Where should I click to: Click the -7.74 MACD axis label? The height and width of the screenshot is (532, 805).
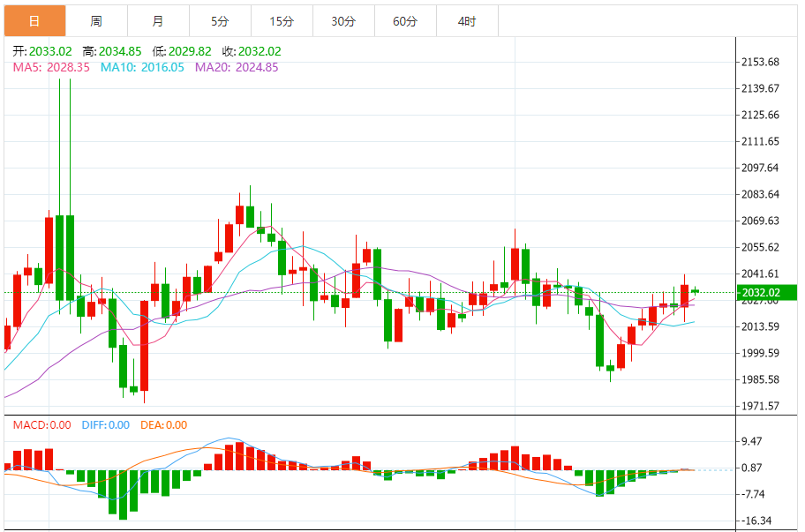(x=753, y=494)
